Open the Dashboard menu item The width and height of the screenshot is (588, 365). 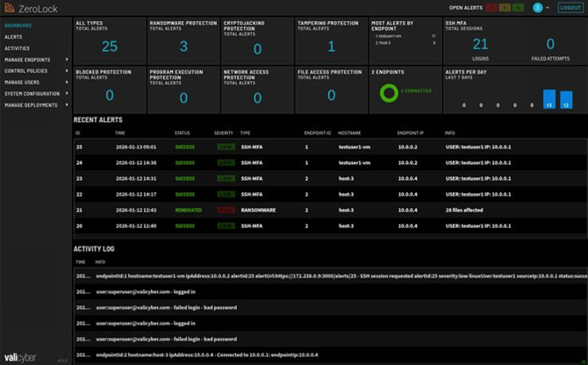pos(18,25)
